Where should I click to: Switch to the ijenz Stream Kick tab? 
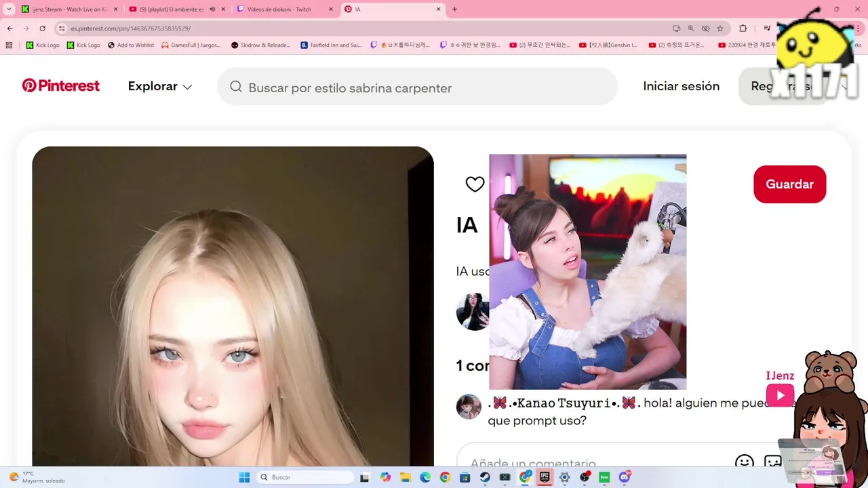coord(70,9)
